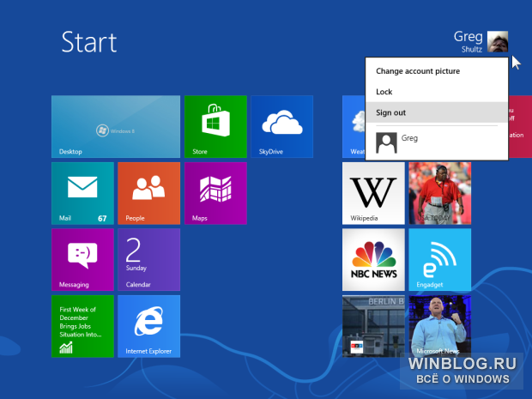This screenshot has width=532, height=399.
Task: Open the USA Today tile
Action: pyautogui.click(x=440, y=193)
